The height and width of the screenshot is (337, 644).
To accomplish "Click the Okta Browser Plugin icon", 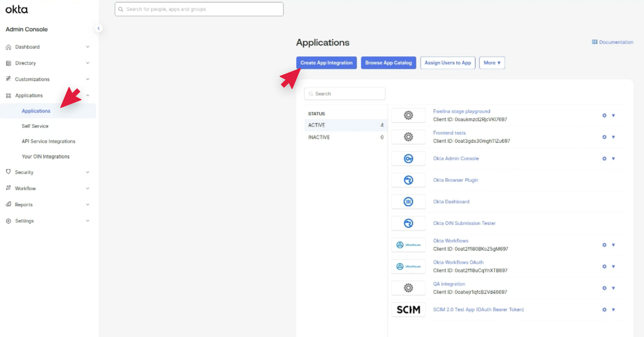I will (x=408, y=180).
